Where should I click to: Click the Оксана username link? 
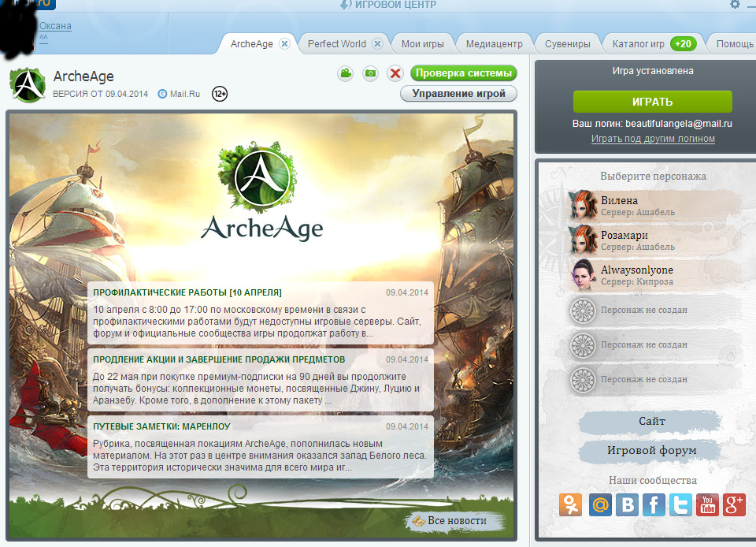point(55,26)
